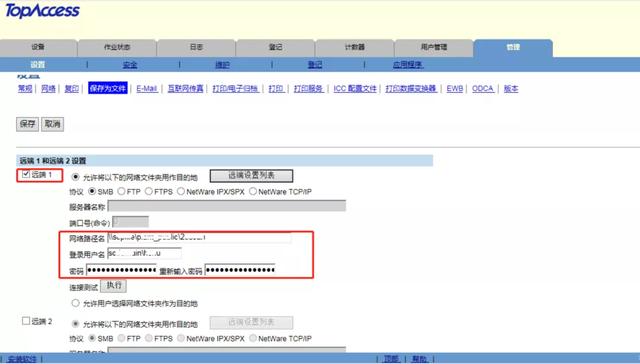
Task: Select 远端 1 允许将以下的网络文件夹用作目的地 radio
Action: point(76,177)
